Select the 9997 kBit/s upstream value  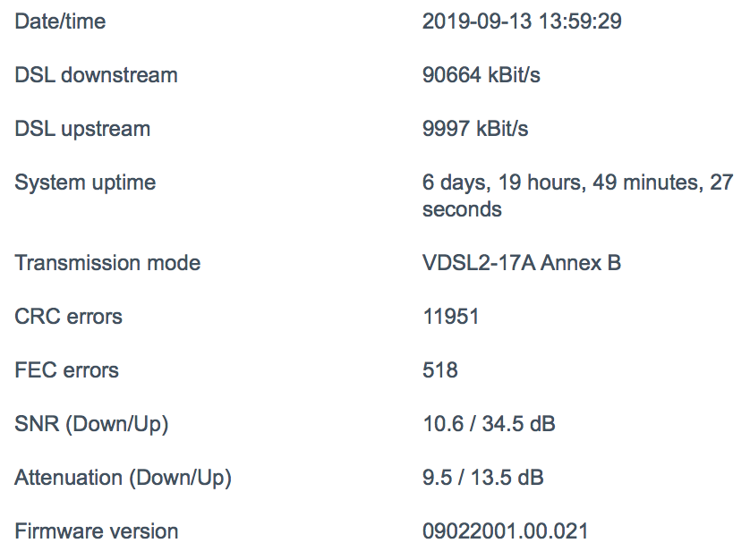pos(475,129)
